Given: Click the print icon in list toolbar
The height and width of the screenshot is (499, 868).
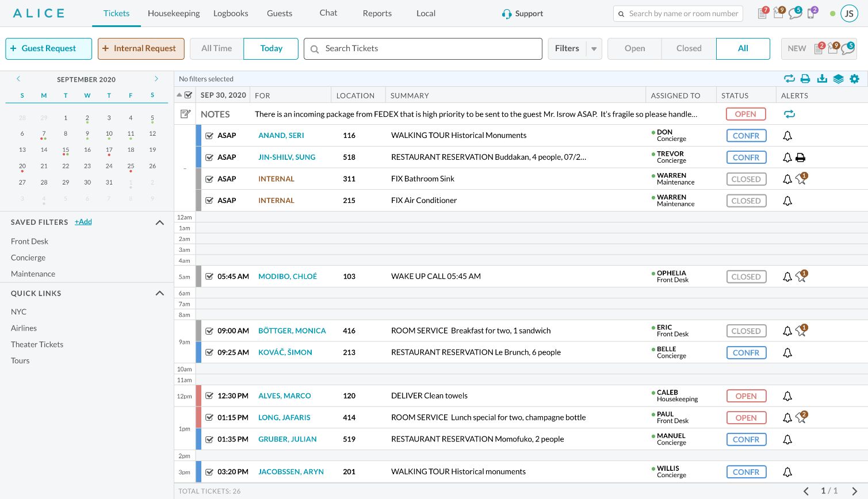Looking at the screenshot, I should [805, 79].
